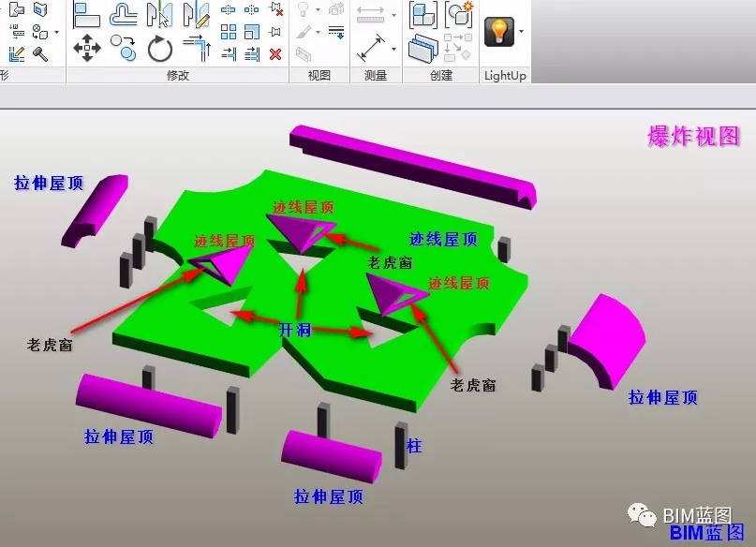Viewport: 756px width, 547px height.
Task: Click the Split Element tool
Action: (x=228, y=9)
